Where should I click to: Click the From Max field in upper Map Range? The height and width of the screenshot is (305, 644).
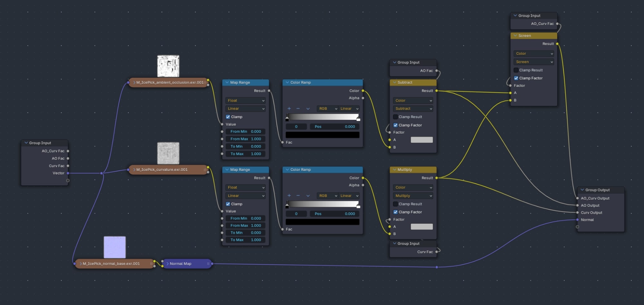(245, 139)
